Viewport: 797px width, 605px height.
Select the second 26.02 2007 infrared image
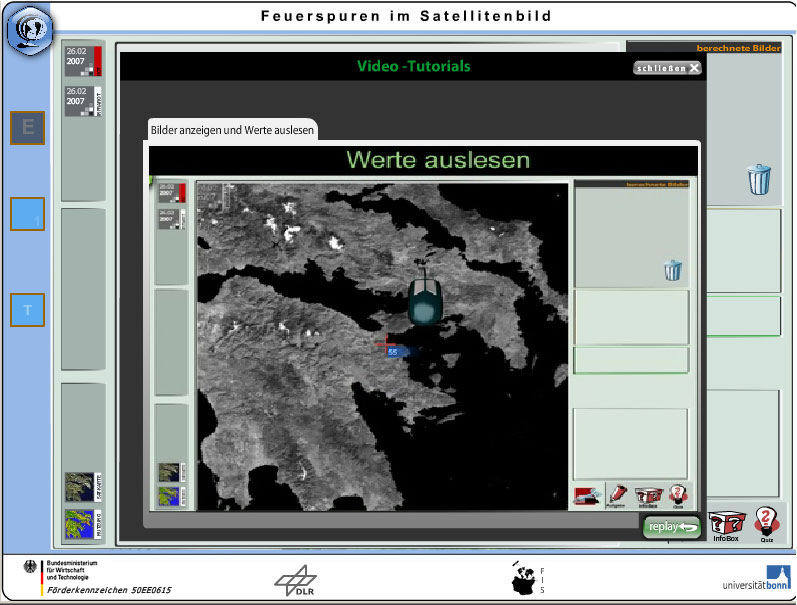point(83,101)
